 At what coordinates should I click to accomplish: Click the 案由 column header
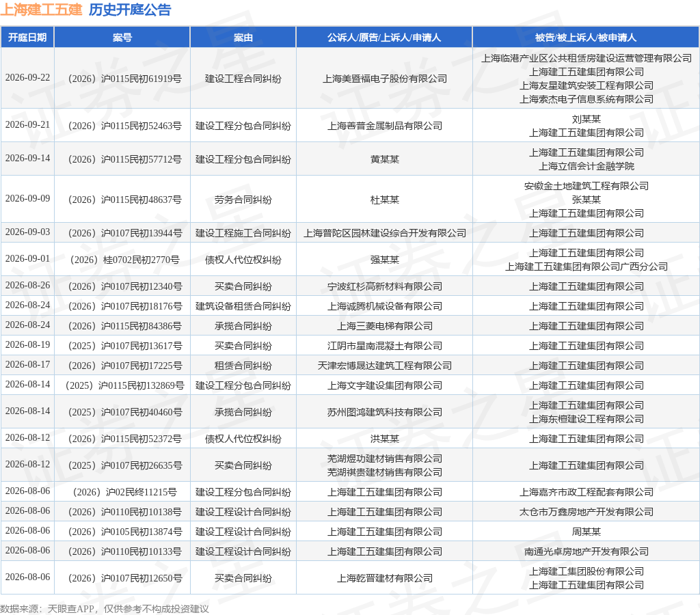click(243, 38)
